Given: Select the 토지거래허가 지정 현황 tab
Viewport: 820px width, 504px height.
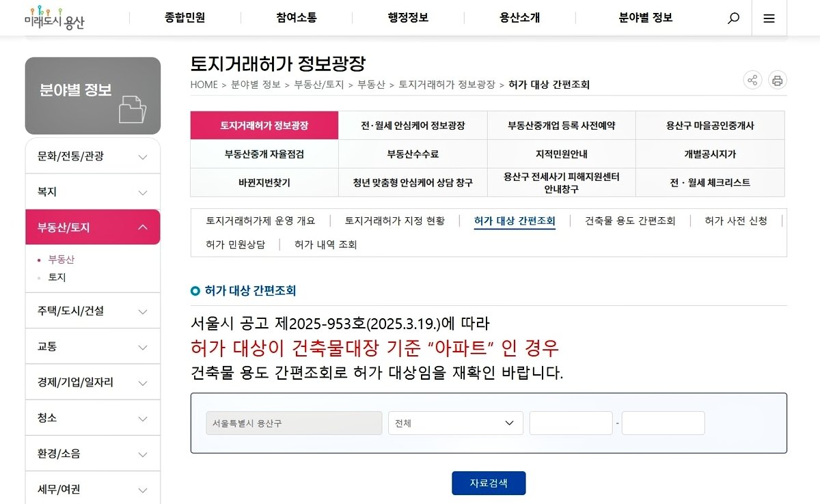Looking at the screenshot, I should pyautogui.click(x=394, y=221).
